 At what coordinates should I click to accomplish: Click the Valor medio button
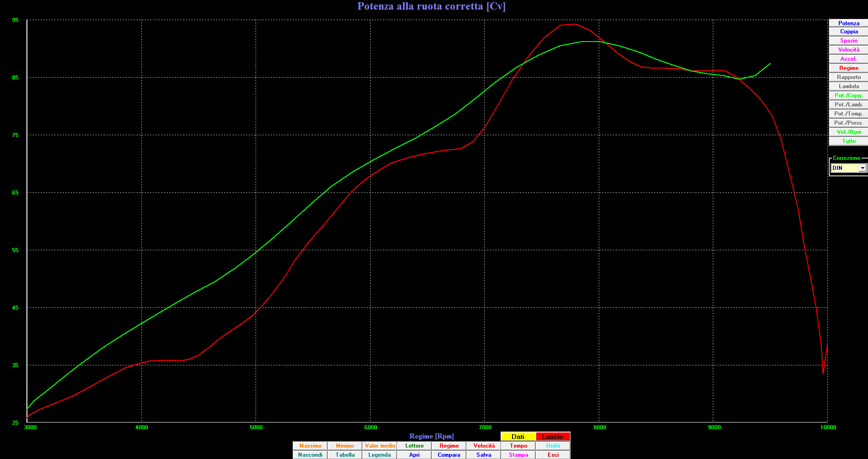point(380,446)
